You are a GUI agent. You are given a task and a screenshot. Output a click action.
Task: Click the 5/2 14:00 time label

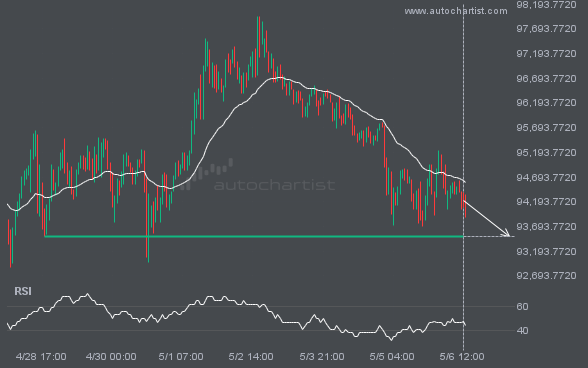pyautogui.click(x=251, y=356)
